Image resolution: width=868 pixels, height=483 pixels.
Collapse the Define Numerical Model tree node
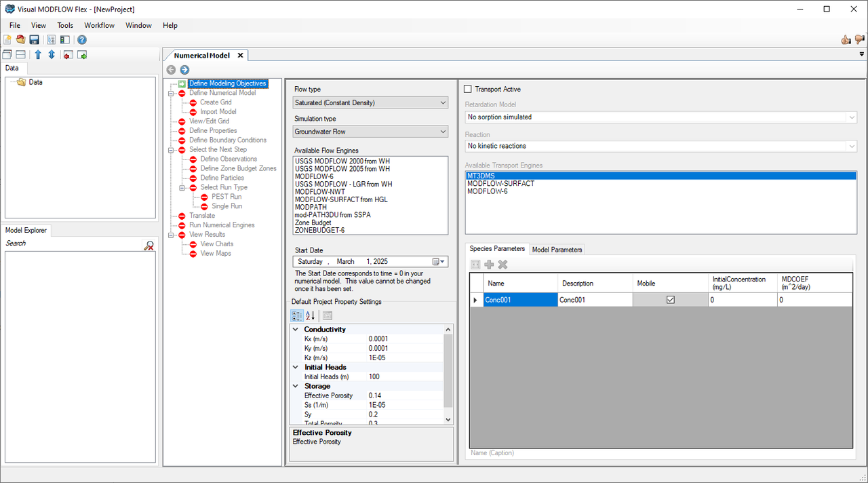coord(172,93)
